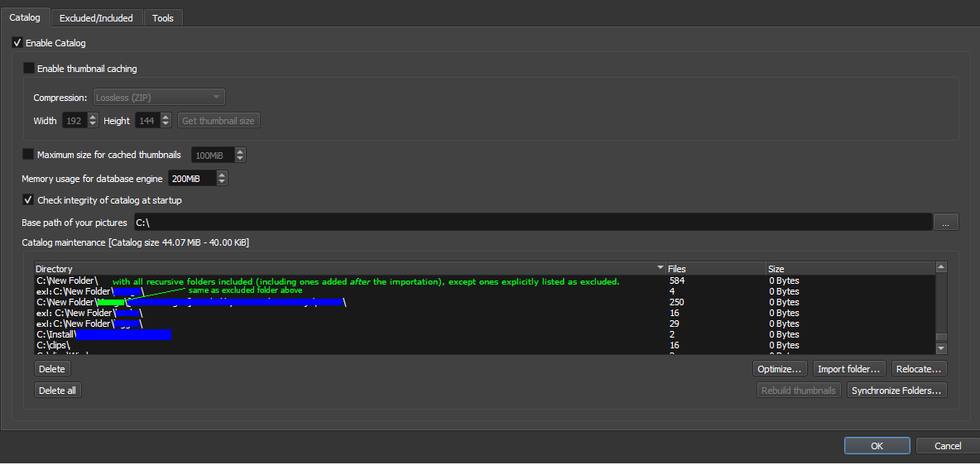This screenshot has height=465, width=980.
Task: Sort by the Files column header
Action: click(716, 269)
